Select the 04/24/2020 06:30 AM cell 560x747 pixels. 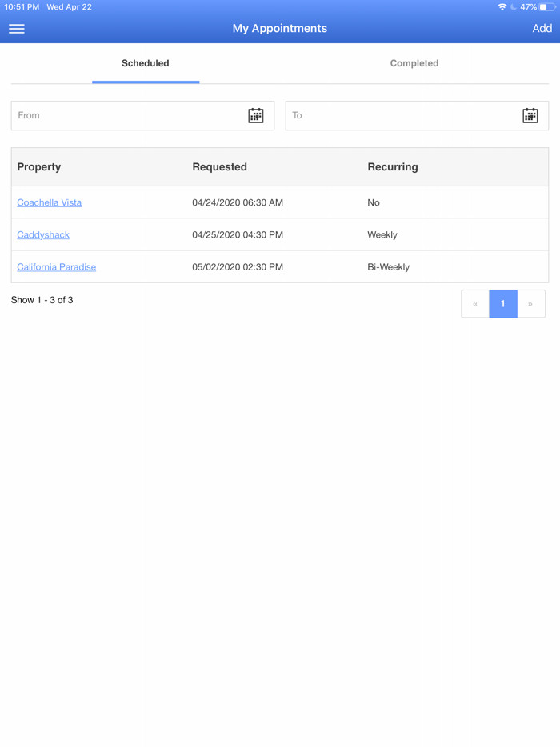click(238, 202)
